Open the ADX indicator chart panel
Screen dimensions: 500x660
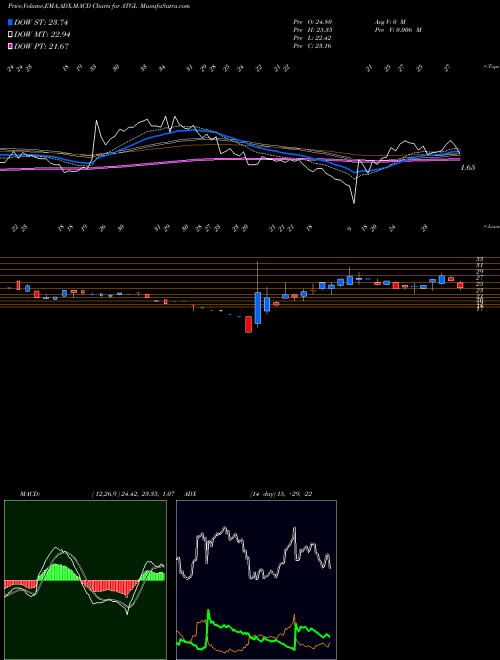pos(256,580)
